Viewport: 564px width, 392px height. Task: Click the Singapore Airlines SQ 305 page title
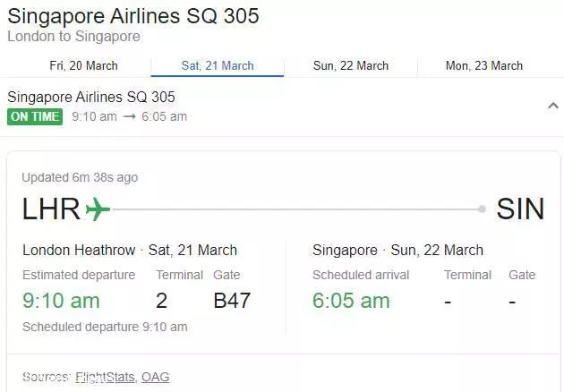coord(133,16)
